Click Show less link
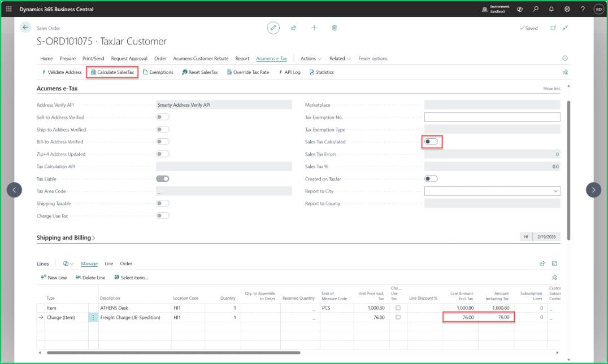 (x=551, y=89)
